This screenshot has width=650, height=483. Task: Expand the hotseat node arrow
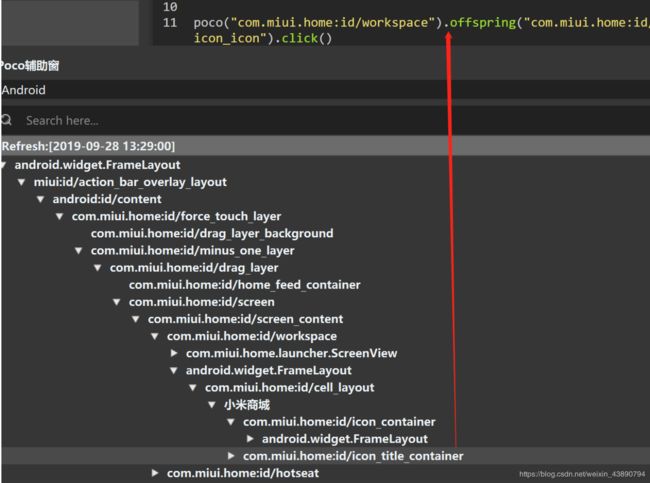tap(155, 473)
